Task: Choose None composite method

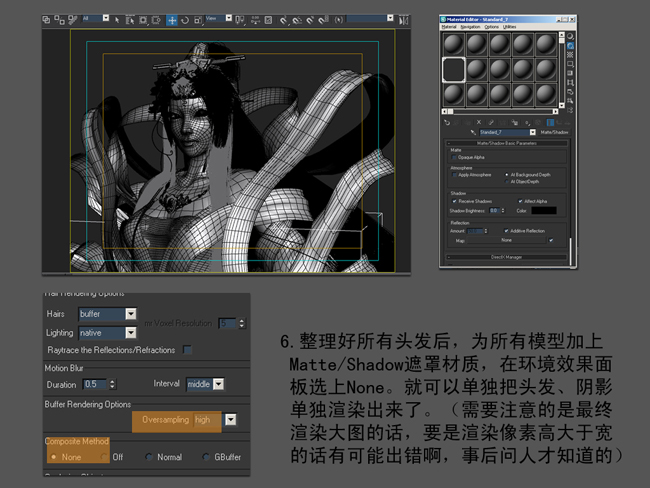Action: 53,457
